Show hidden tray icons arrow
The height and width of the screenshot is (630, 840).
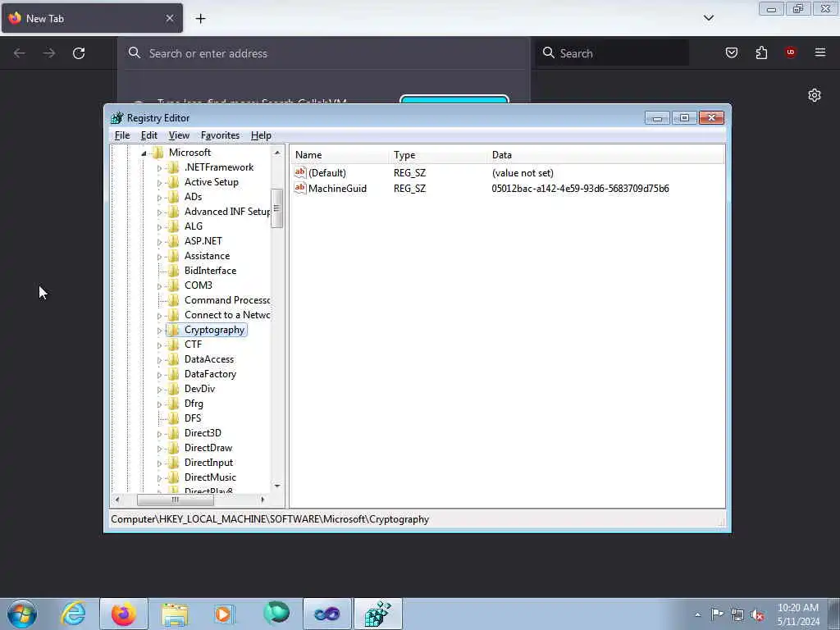697,614
